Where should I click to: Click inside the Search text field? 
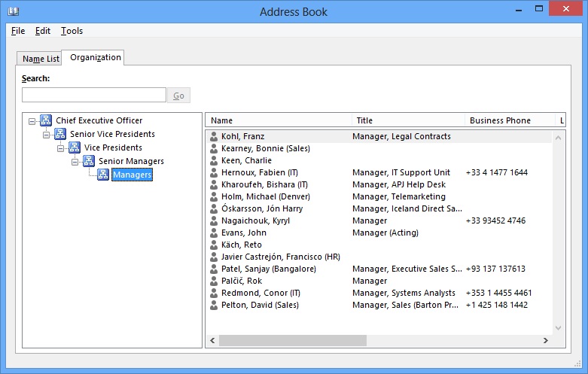[x=94, y=96]
